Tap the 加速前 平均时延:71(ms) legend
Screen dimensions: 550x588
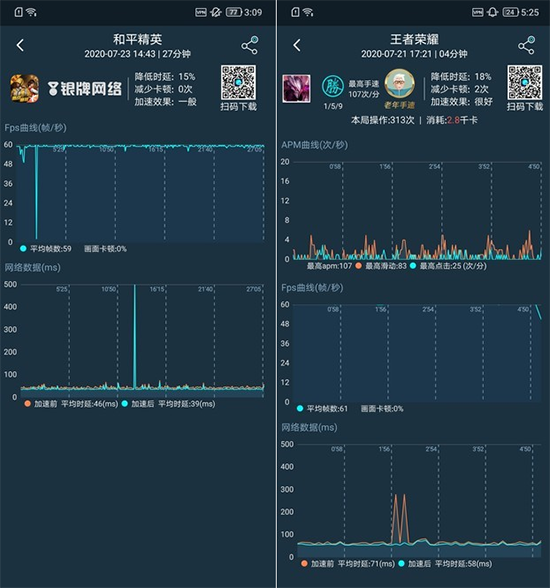pyautogui.click(x=348, y=564)
